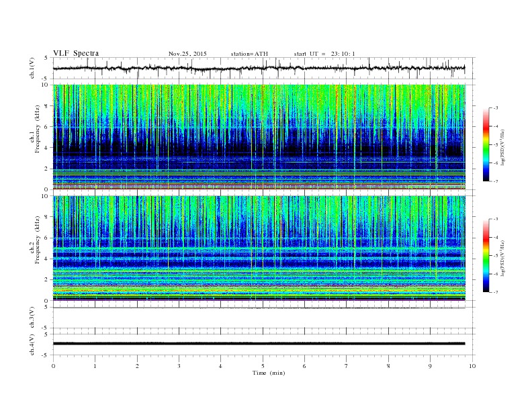Click the "6" kHz tick of the ch.2 spectrogram

click(x=46, y=238)
